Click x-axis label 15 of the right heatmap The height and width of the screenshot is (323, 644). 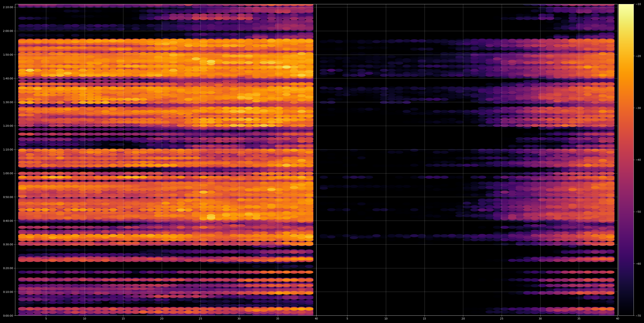425,319
